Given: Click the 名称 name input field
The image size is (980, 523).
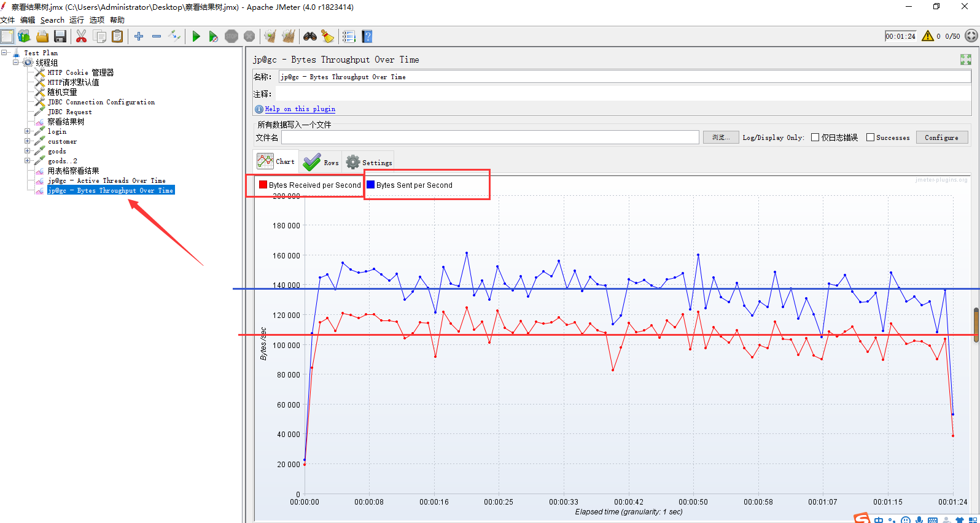Looking at the screenshot, I should point(624,77).
